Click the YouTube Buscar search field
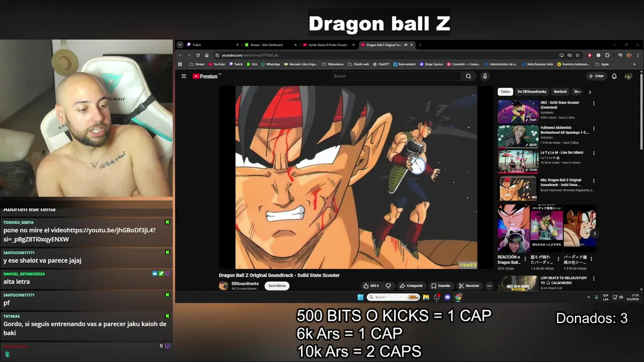 (395, 76)
